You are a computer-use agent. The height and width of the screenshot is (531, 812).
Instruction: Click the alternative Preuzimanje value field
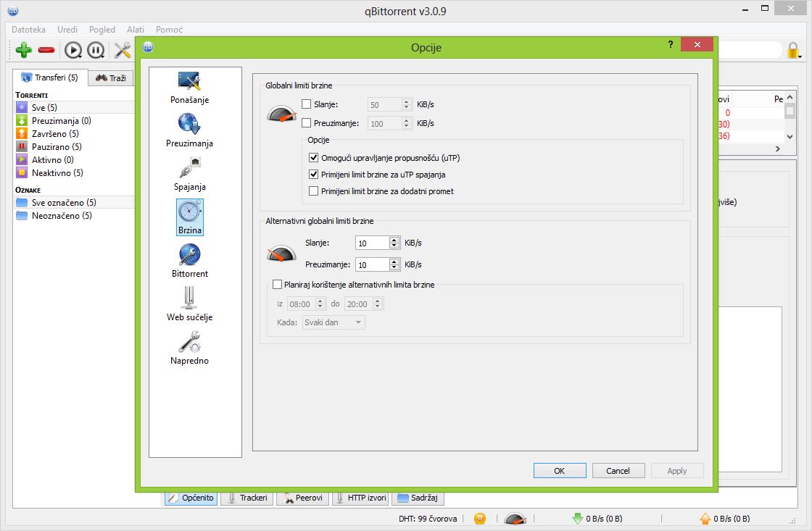pos(373,264)
